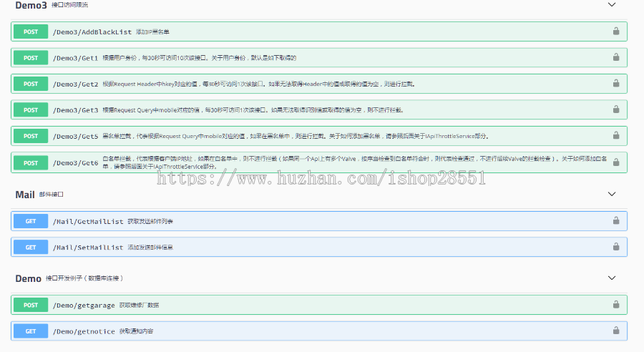Open the /Demo3/AddBlackList endpoint path
The height and width of the screenshot is (352, 644).
(92, 32)
